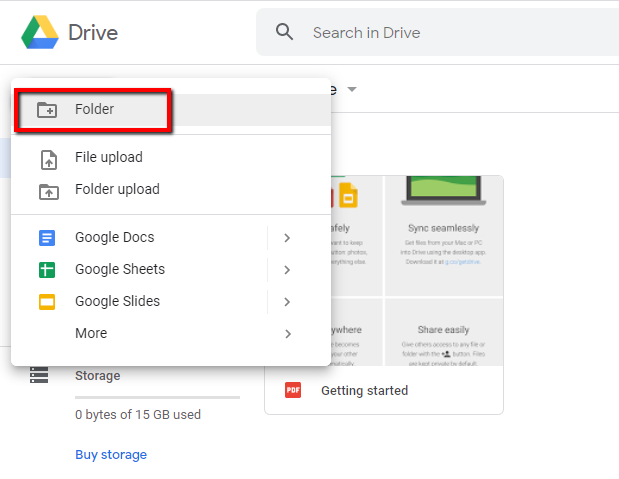Click the Buy storage link
Viewport: 619px width, 479px height.
click(111, 455)
